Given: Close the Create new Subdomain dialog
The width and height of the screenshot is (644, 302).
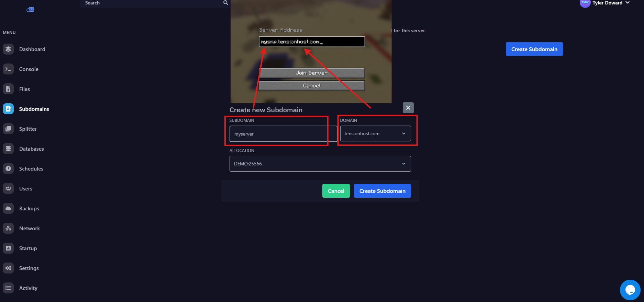Looking at the screenshot, I should pyautogui.click(x=408, y=108).
